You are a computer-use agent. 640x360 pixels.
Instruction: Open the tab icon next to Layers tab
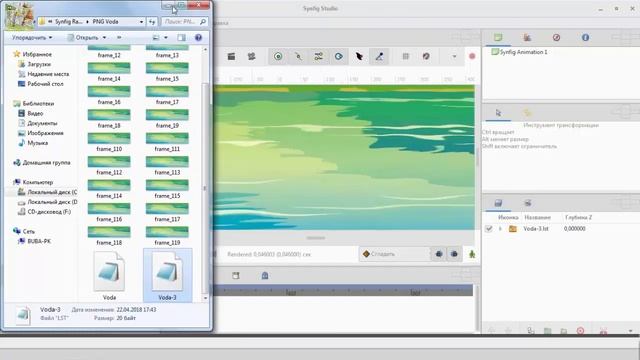tap(527, 203)
